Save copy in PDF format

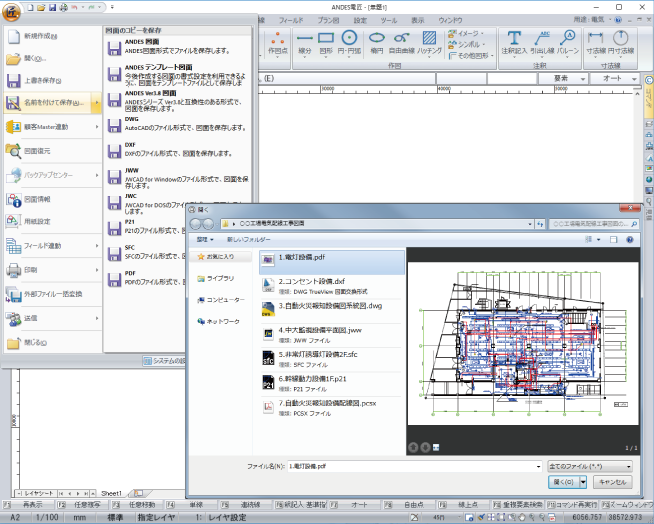point(146,278)
